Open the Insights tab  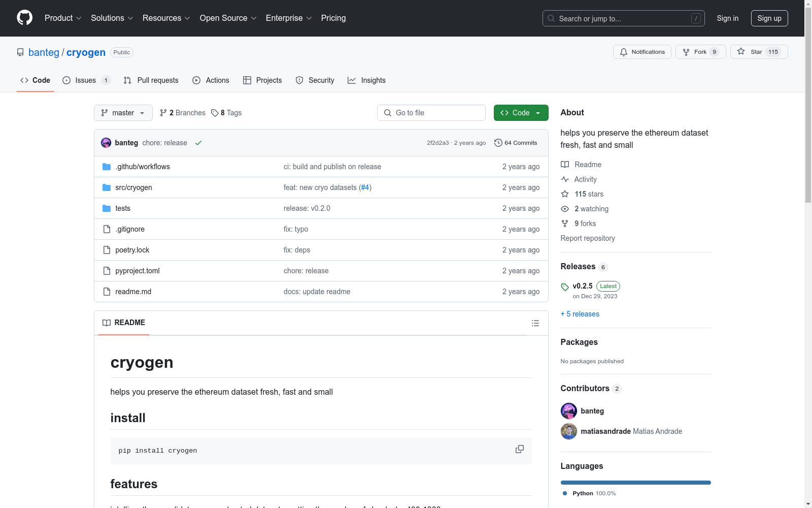tap(366, 80)
